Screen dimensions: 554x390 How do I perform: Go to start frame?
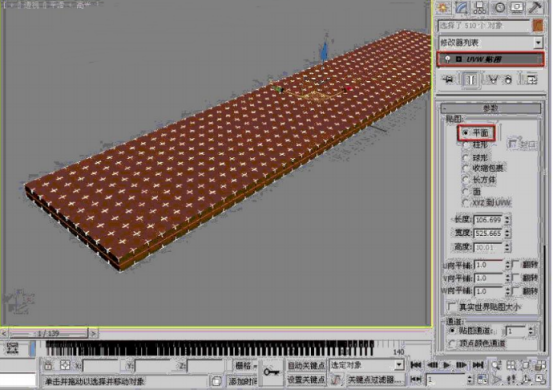416,365
